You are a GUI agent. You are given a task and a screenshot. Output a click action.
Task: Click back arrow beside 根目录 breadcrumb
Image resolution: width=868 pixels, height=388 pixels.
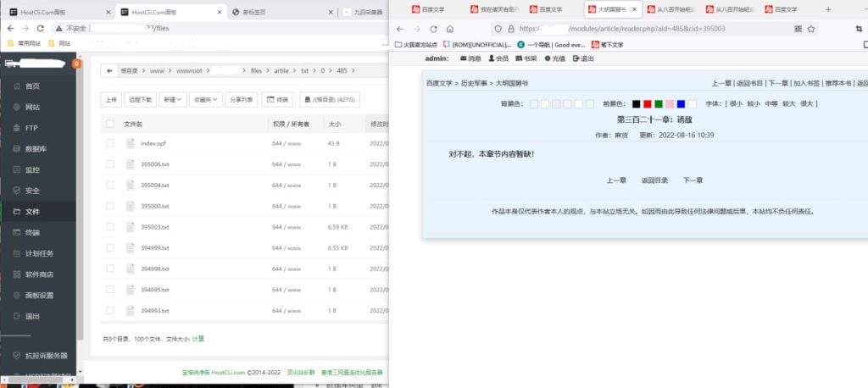109,71
